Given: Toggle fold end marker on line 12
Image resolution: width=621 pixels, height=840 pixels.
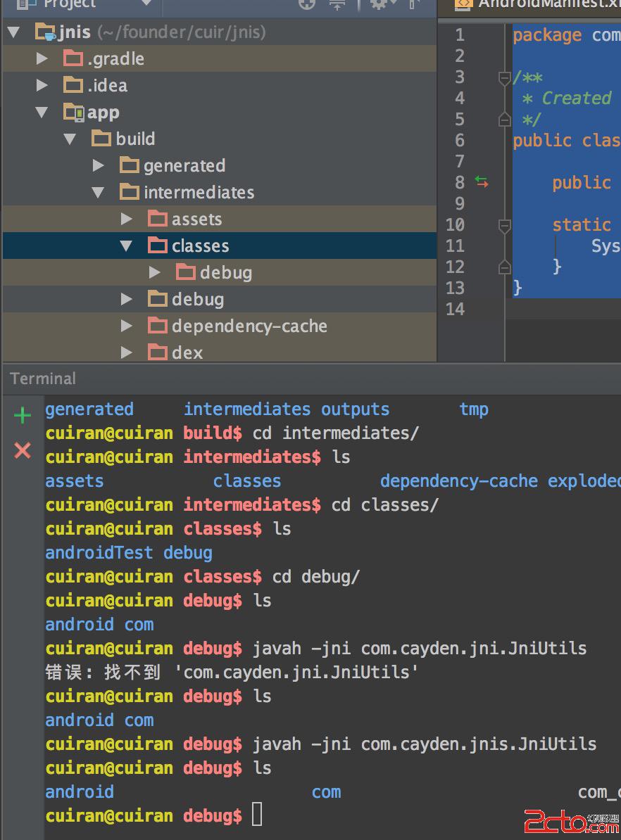Looking at the screenshot, I should click(x=504, y=267).
